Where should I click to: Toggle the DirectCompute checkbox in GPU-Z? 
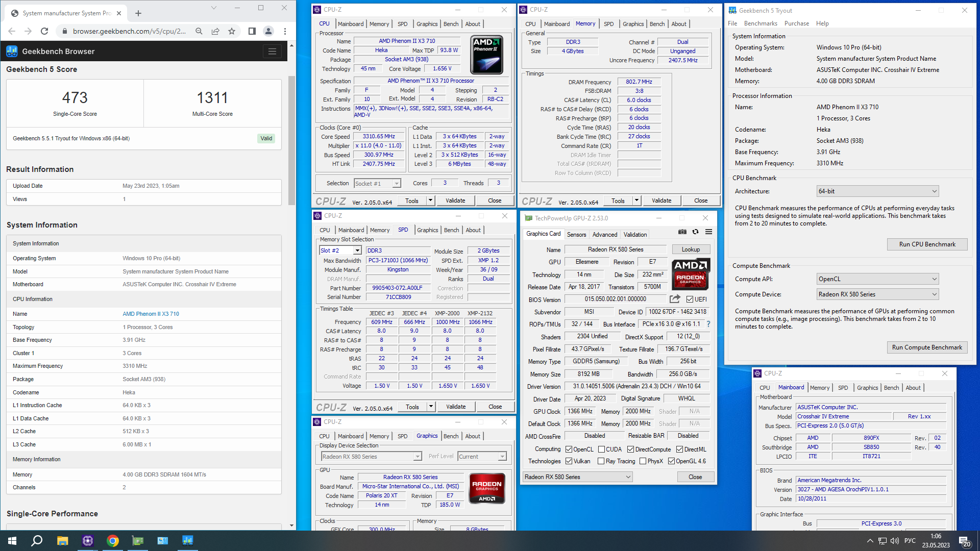pyautogui.click(x=630, y=449)
